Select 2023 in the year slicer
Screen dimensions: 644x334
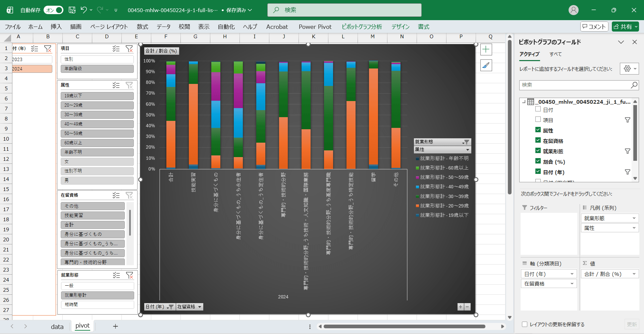(32, 59)
